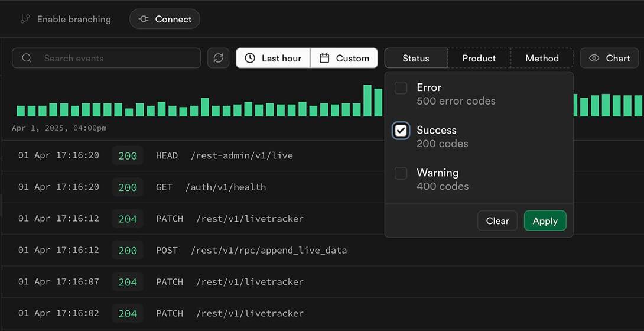Click the eye icon on Chart button
This screenshot has width=644, height=331.
(x=594, y=59)
